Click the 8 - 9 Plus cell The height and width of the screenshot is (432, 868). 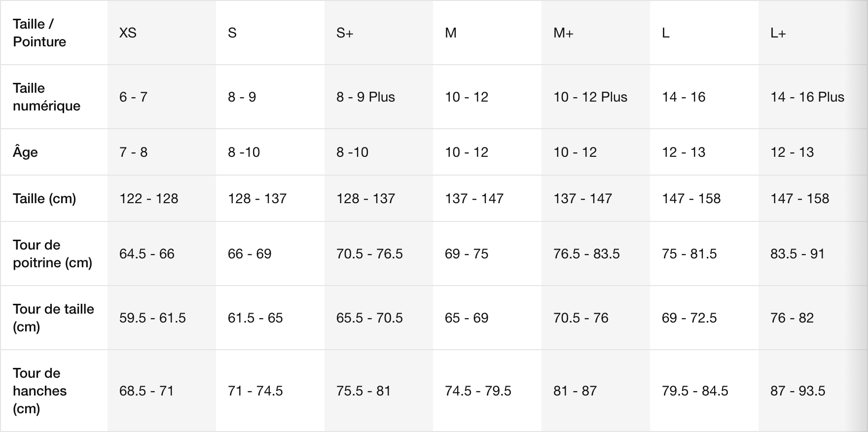point(365,97)
